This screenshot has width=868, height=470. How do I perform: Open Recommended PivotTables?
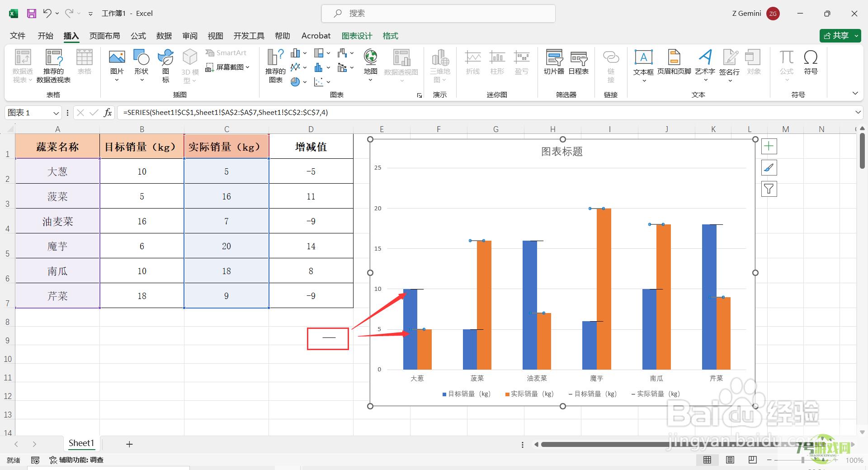pos(53,66)
